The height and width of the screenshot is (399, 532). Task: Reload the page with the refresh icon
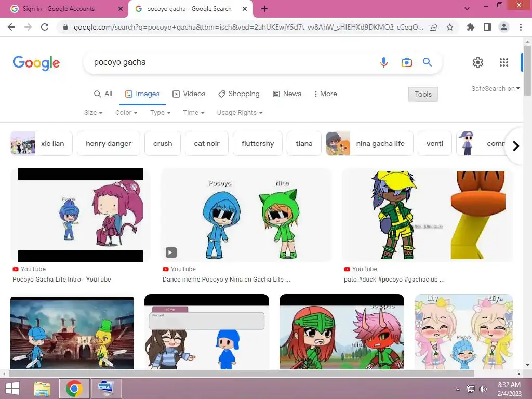coord(45,27)
